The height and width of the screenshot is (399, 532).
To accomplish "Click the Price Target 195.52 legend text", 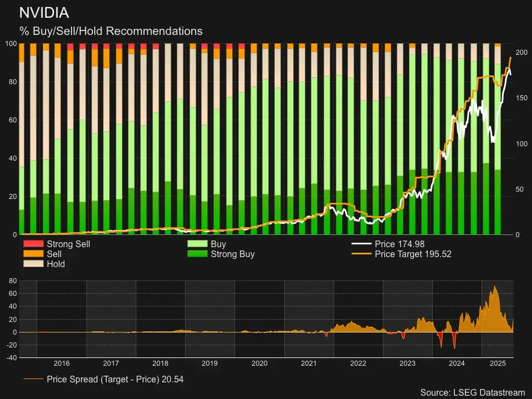I will (x=413, y=254).
